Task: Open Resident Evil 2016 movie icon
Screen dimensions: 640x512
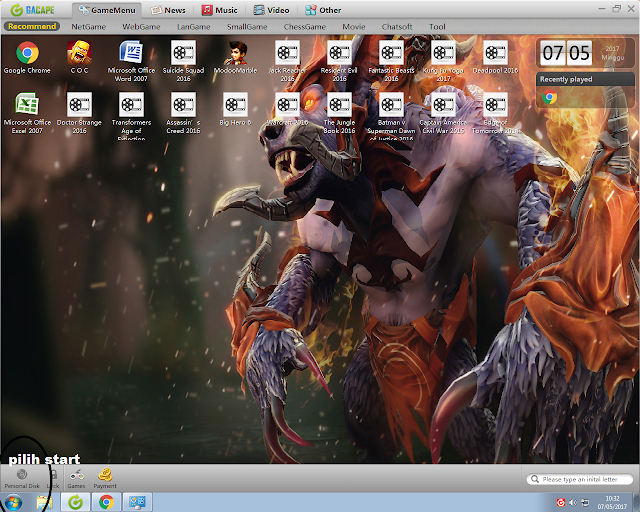Action: [x=339, y=53]
